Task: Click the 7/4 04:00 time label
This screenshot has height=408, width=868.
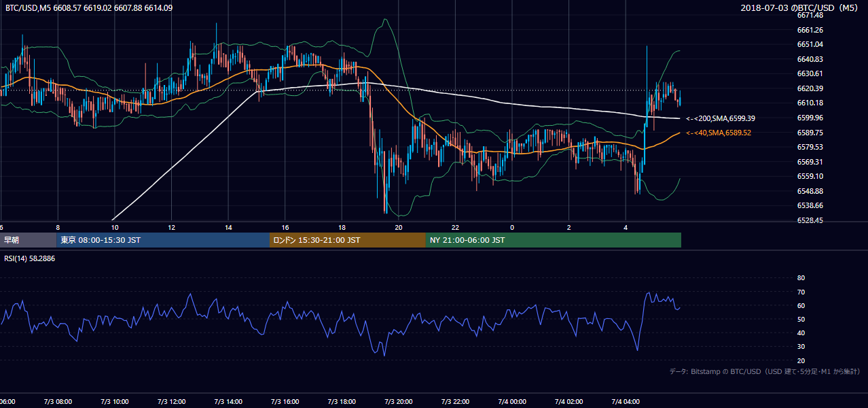Action: 626,402
